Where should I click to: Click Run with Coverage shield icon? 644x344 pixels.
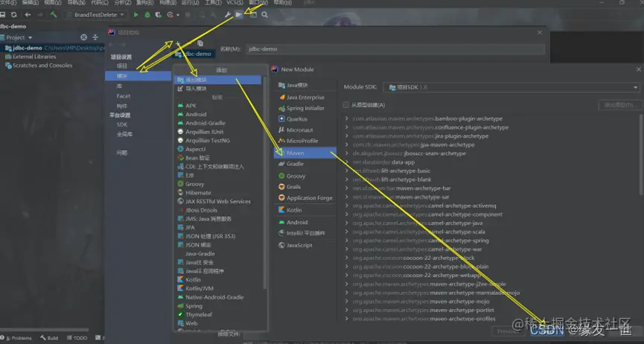tap(158, 15)
